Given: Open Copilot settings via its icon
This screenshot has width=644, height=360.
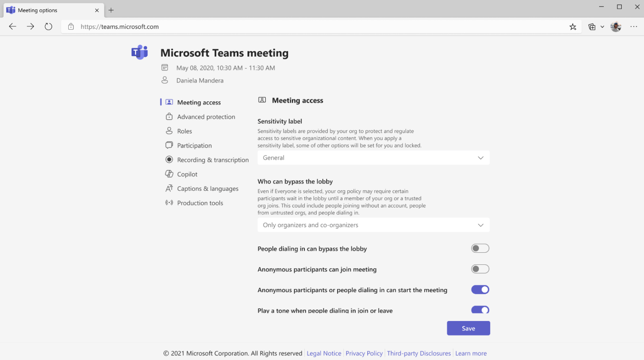Looking at the screenshot, I should pos(169,174).
